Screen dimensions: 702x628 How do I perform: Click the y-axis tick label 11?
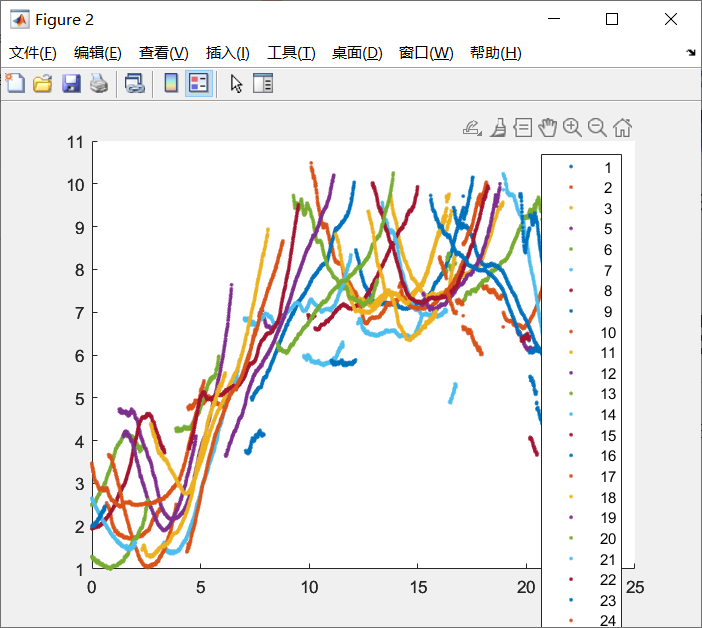(x=75, y=142)
